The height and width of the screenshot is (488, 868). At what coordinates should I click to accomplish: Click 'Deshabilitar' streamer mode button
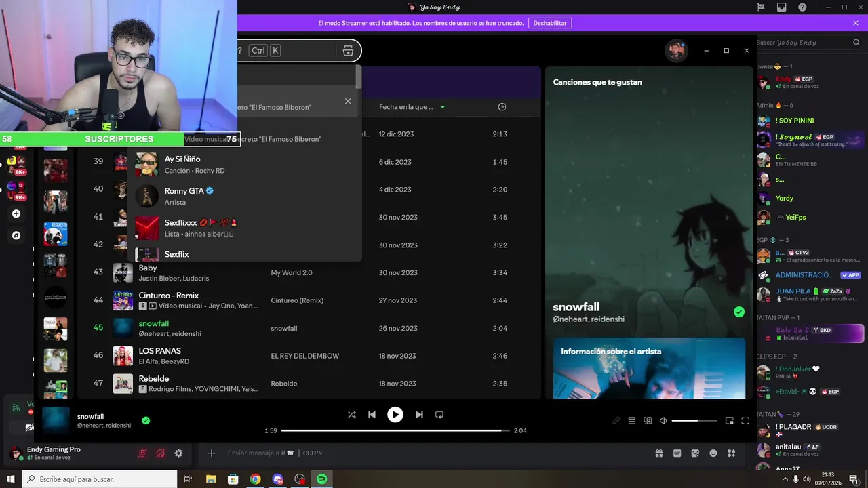(550, 23)
